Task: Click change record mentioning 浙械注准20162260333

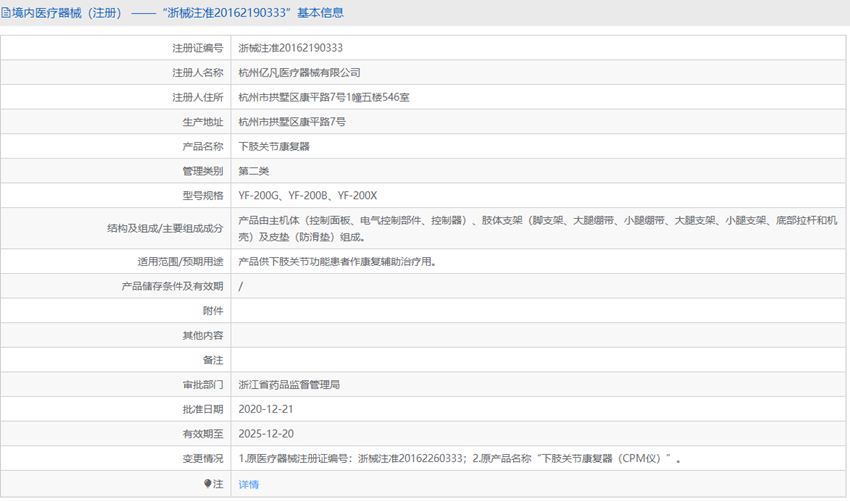Action: point(460,459)
